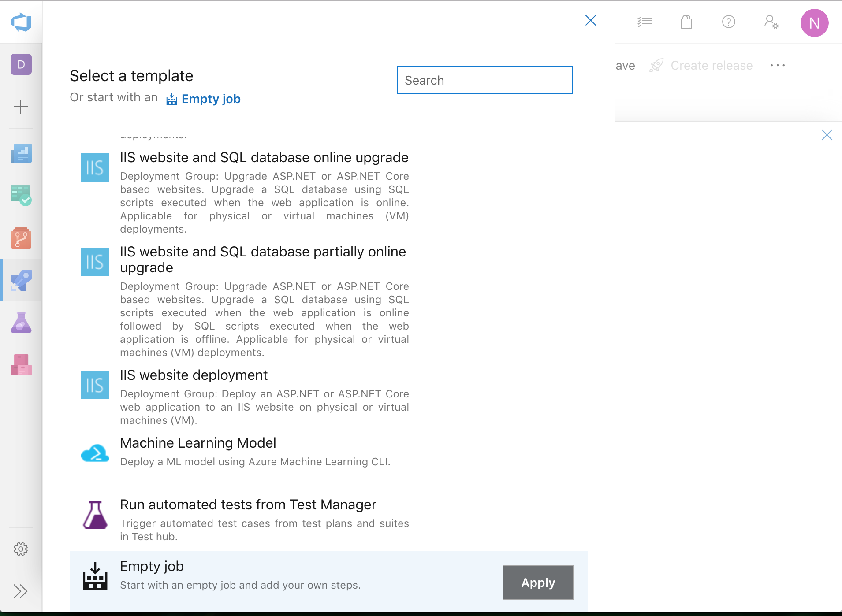Open the Help question mark icon
This screenshot has height=616, width=842.
tap(729, 22)
